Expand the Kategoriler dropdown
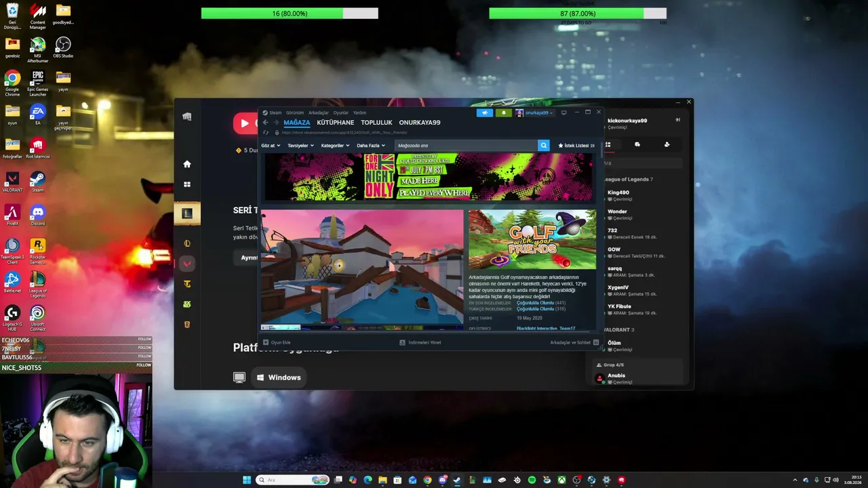 click(x=335, y=146)
